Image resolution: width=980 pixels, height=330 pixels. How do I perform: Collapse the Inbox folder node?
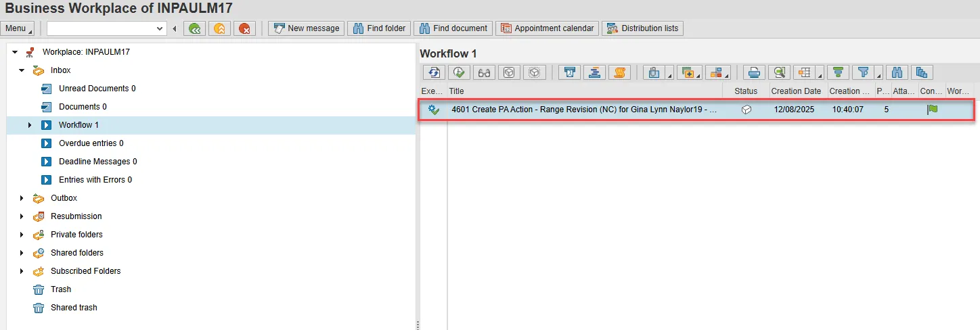[22, 70]
